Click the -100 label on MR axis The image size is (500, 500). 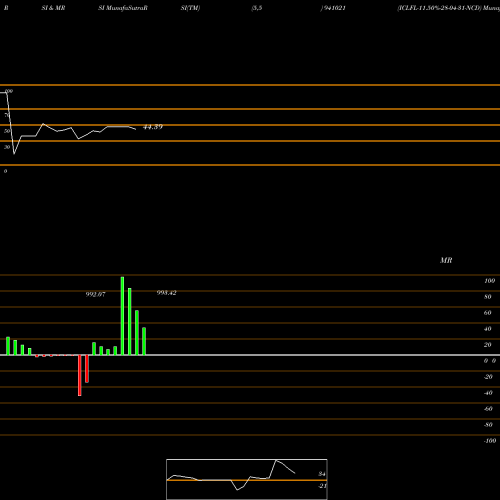pos(490,441)
